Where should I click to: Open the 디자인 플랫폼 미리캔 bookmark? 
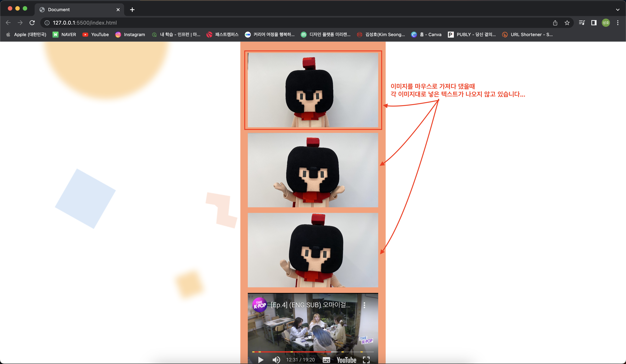pos(326,34)
